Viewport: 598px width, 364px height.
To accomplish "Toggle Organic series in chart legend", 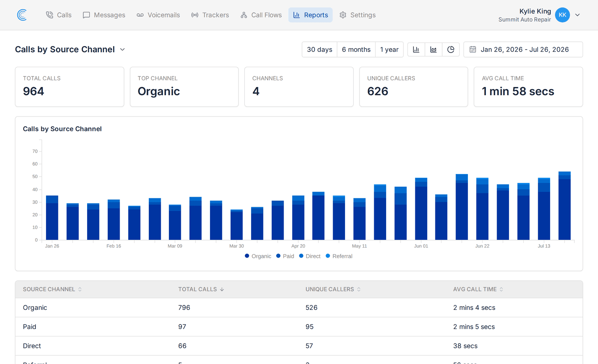I will click(258, 256).
